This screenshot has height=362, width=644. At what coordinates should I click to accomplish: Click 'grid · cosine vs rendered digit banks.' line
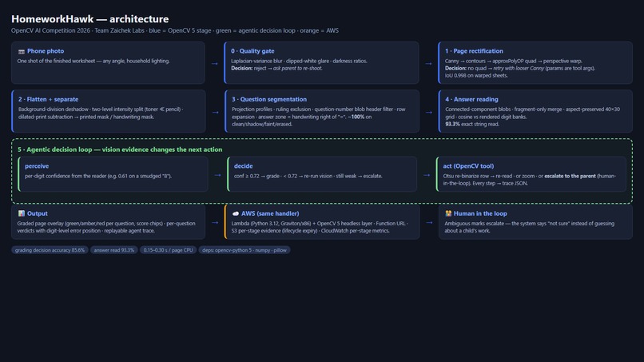(486, 117)
